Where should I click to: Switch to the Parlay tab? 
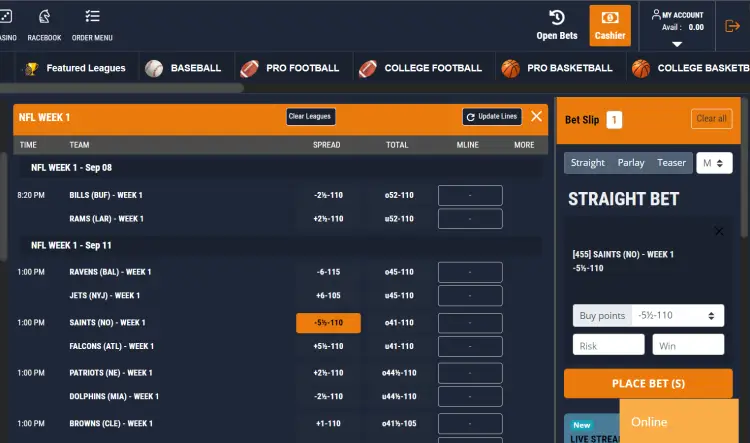point(631,163)
